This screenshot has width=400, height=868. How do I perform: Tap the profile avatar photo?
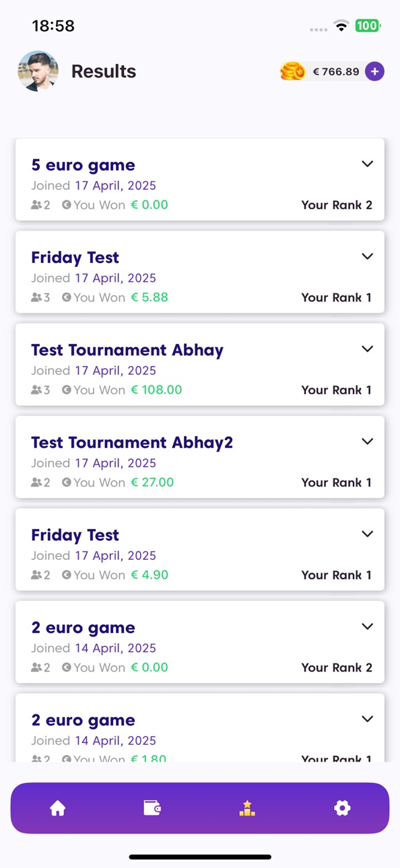(38, 71)
